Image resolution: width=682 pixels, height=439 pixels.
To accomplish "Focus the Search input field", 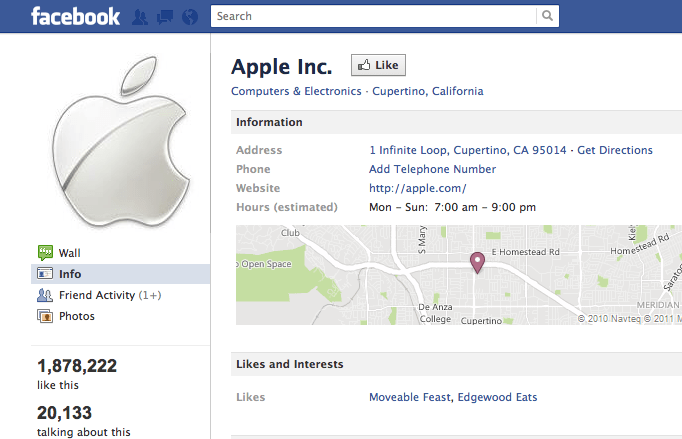I will pyautogui.click(x=373, y=16).
